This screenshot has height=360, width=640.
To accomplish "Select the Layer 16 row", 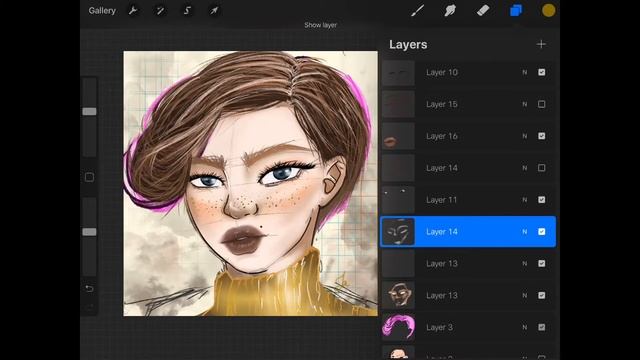I will point(468,136).
